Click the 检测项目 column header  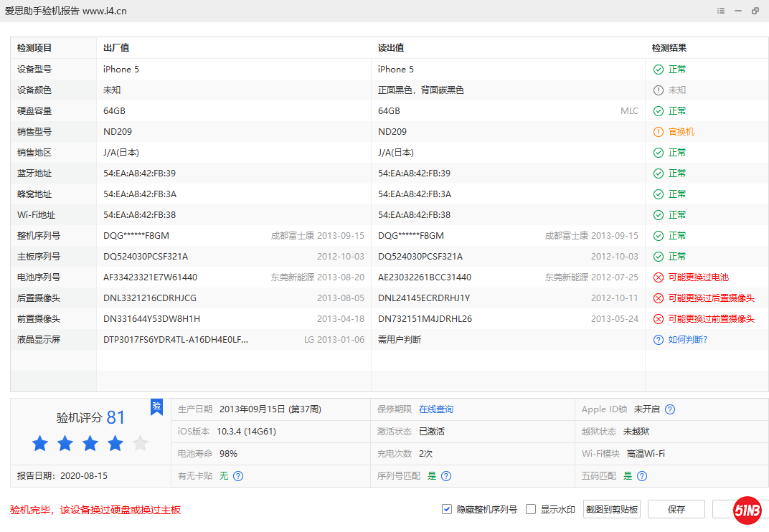(x=34, y=48)
